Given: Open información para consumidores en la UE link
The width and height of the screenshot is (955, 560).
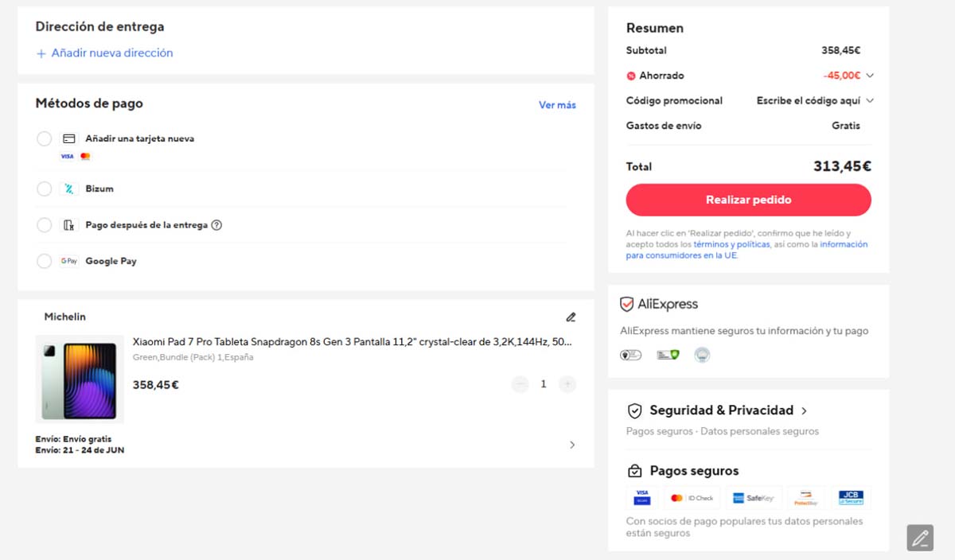Looking at the screenshot, I should pyautogui.click(x=746, y=251).
